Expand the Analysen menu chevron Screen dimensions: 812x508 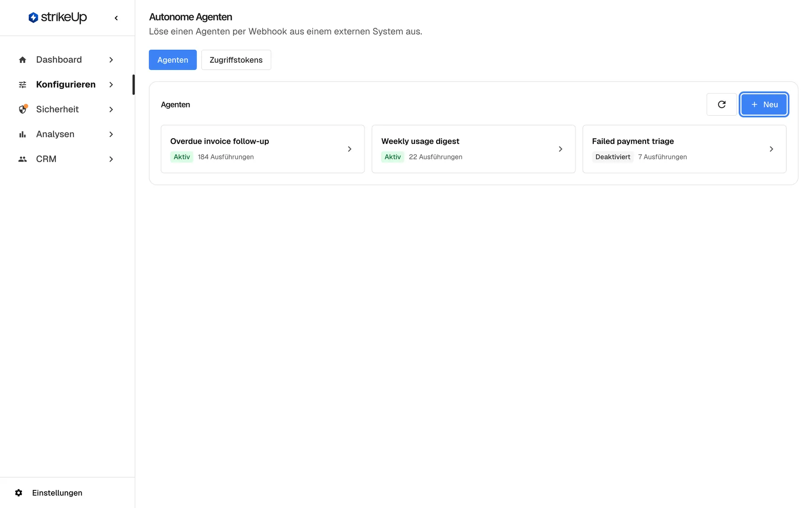click(111, 134)
